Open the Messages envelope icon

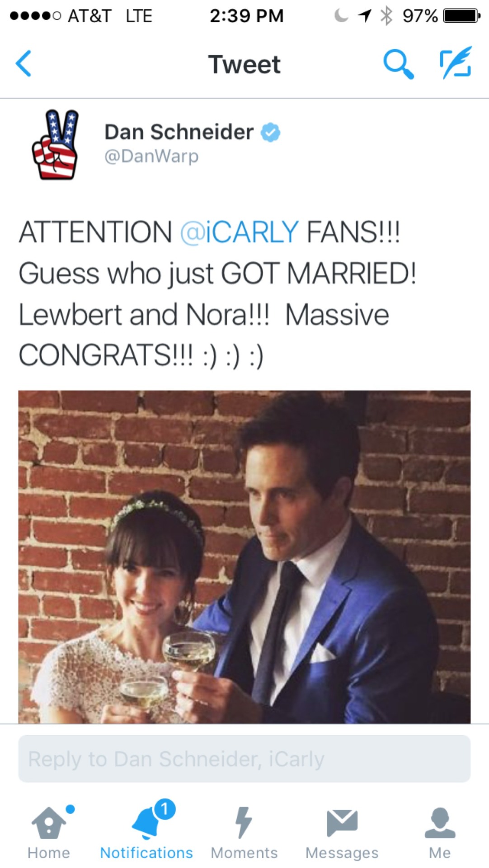click(x=342, y=823)
